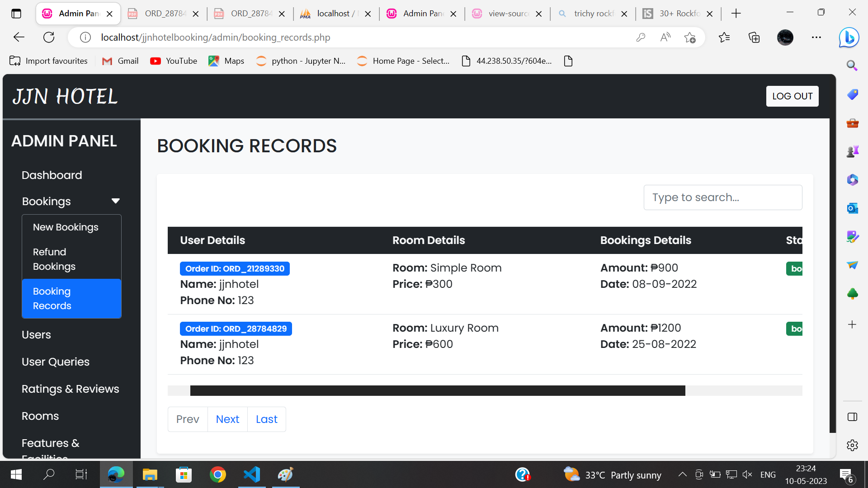Go to the Next page of records

coord(227,419)
